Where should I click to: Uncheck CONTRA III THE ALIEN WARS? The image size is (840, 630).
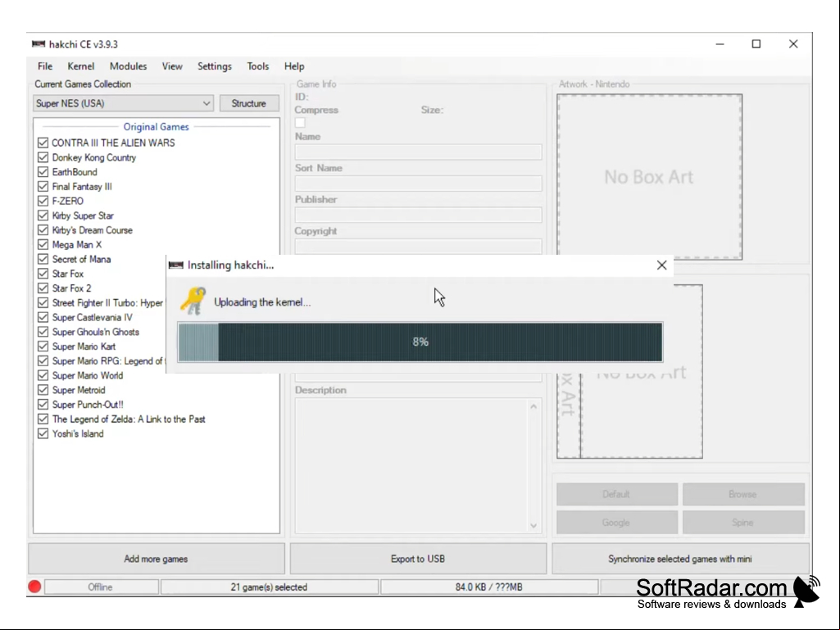(43, 143)
